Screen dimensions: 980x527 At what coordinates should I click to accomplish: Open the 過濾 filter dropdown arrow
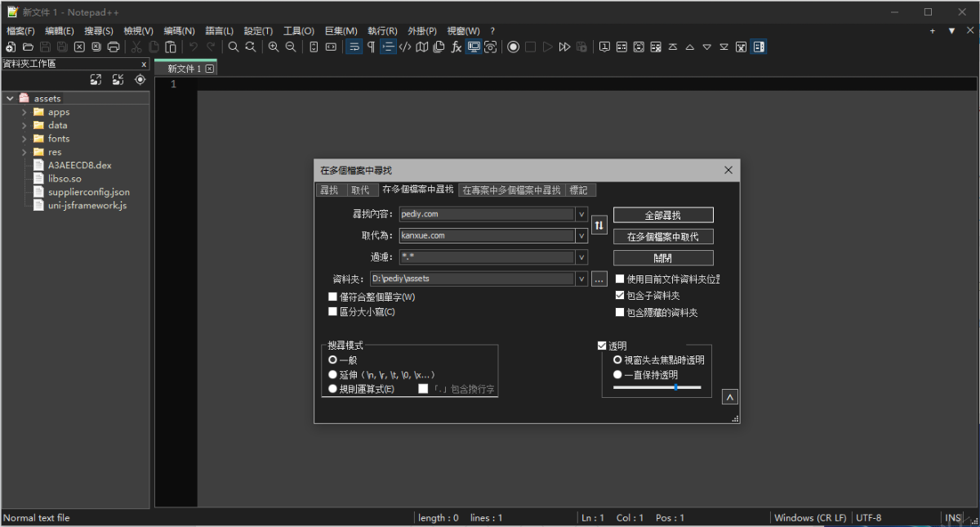[x=581, y=257]
